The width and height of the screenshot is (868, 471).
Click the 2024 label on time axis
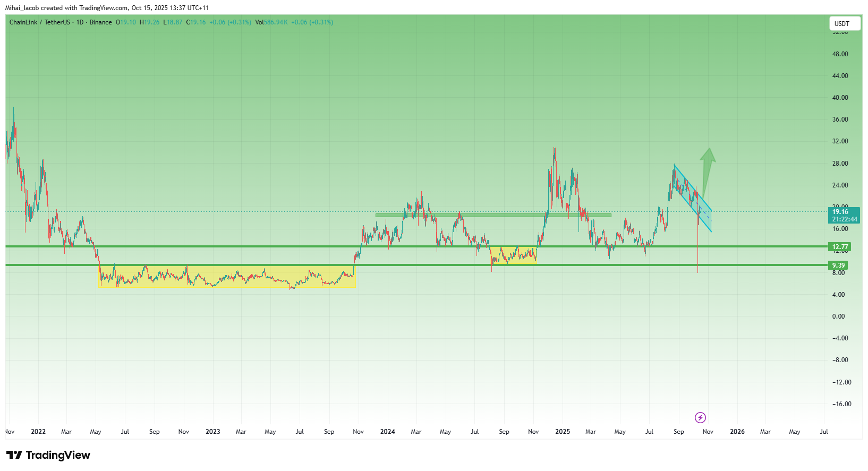387,432
